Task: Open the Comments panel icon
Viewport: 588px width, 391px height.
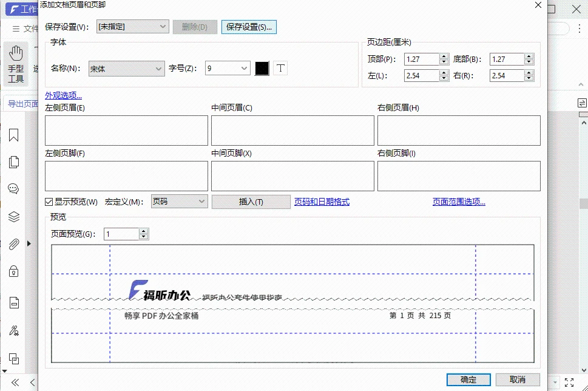Action: (x=14, y=189)
